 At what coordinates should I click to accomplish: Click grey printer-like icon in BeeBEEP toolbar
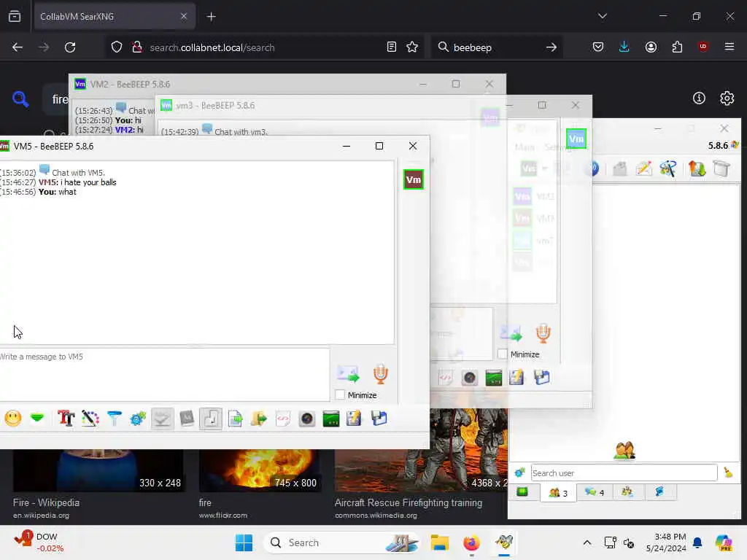click(x=620, y=168)
